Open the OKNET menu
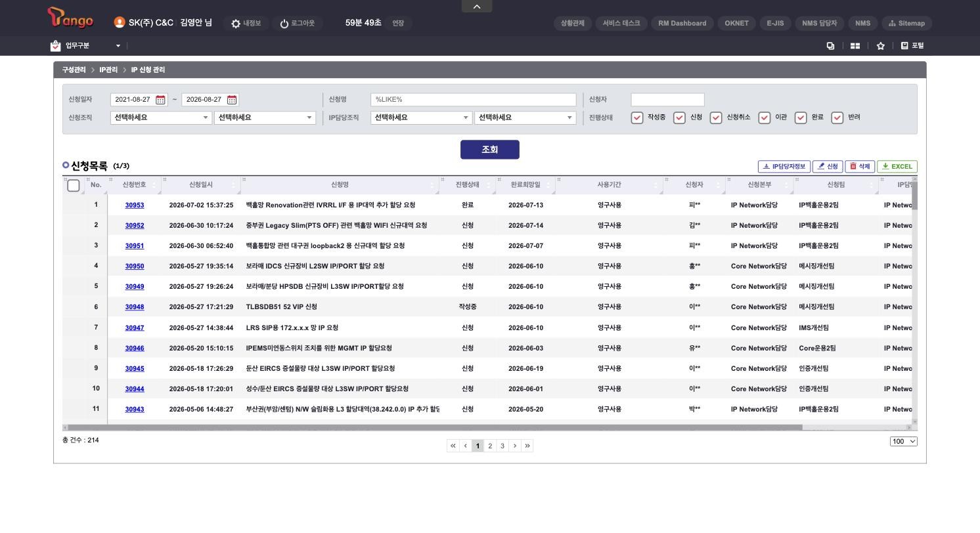Screen dimensions: 980x533 [x=736, y=23]
